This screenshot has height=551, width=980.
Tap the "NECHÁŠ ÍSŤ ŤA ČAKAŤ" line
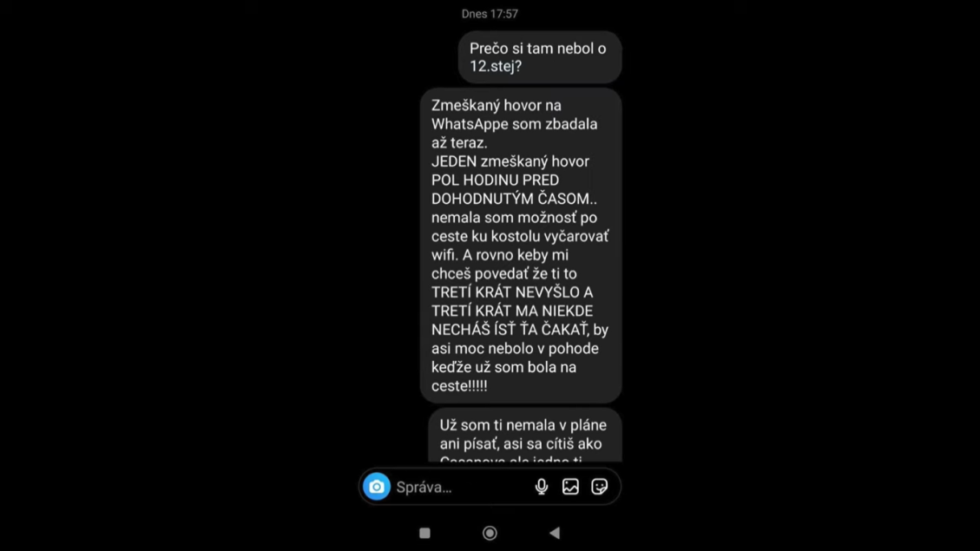510,330
